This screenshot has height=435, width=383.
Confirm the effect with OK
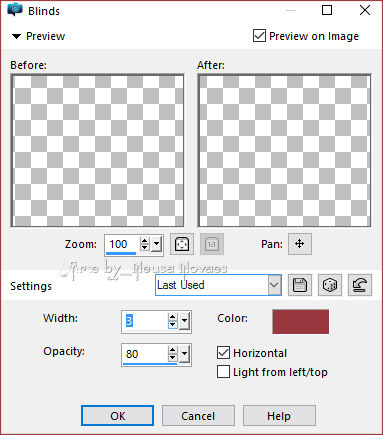point(117,416)
